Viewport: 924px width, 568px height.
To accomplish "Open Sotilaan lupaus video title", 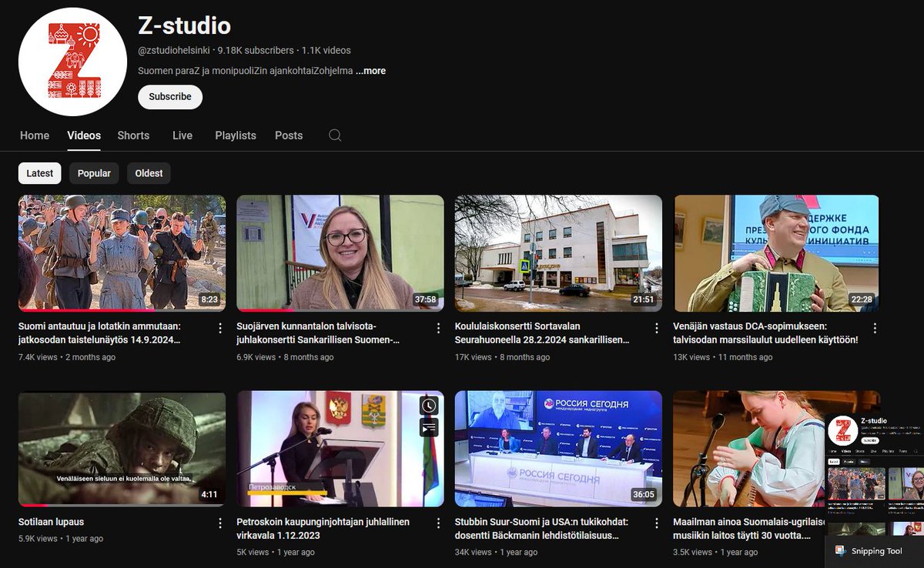I will tap(51, 522).
